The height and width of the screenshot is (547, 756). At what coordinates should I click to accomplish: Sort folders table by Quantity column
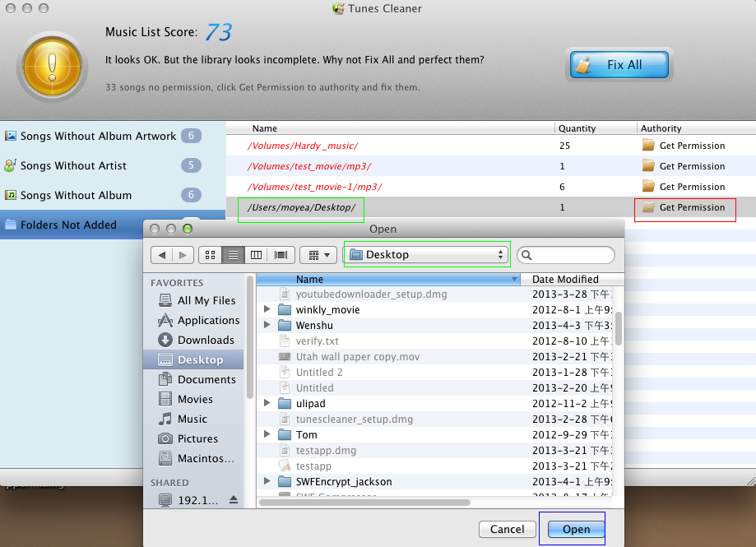coord(596,128)
